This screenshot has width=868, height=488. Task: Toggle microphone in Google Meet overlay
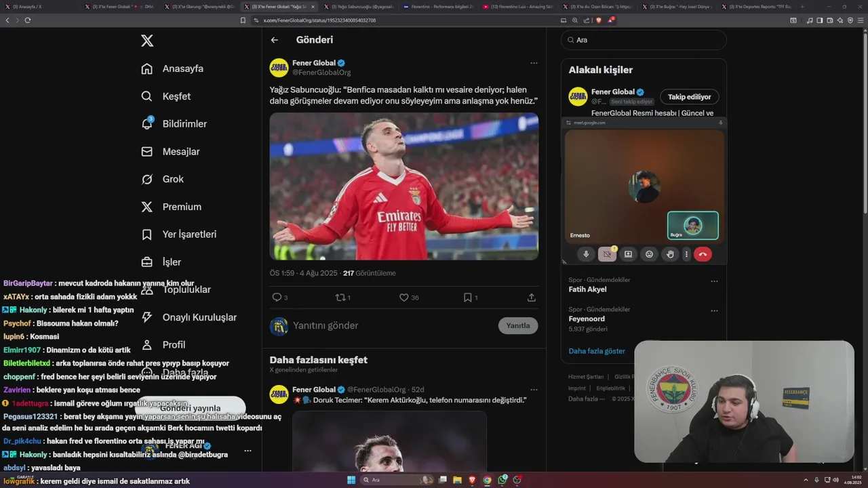pos(587,254)
